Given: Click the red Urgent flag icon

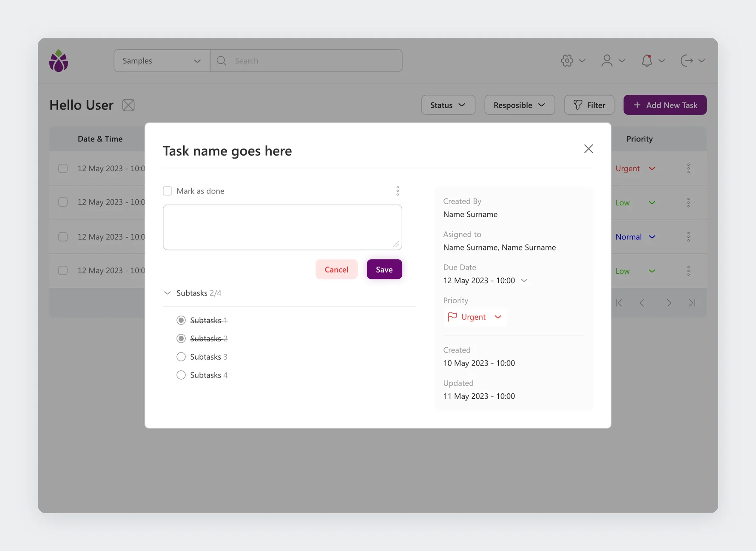Looking at the screenshot, I should click(x=452, y=317).
